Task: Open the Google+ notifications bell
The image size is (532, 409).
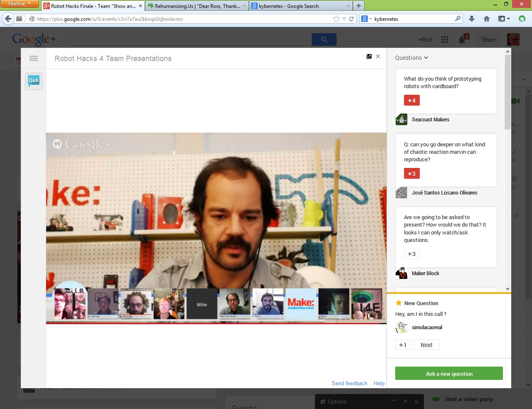Action: point(462,39)
